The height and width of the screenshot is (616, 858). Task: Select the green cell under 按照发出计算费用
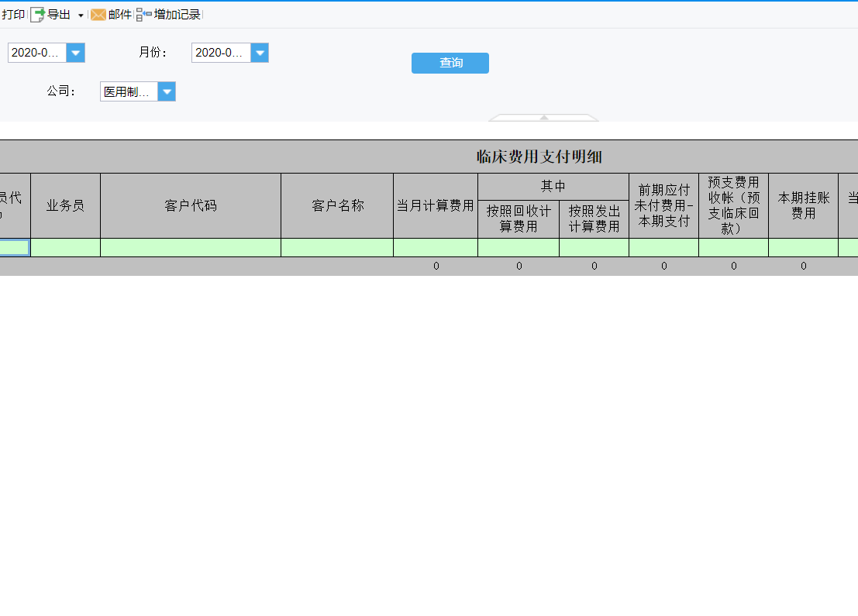pyautogui.click(x=594, y=248)
